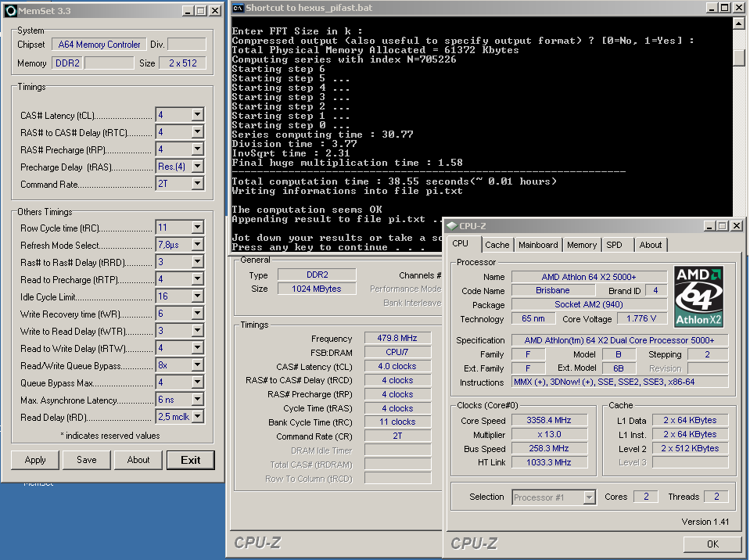Screen dimensions: 750x560
Task: Click the Chipset A64 Memory Controler field
Action: click(99, 45)
